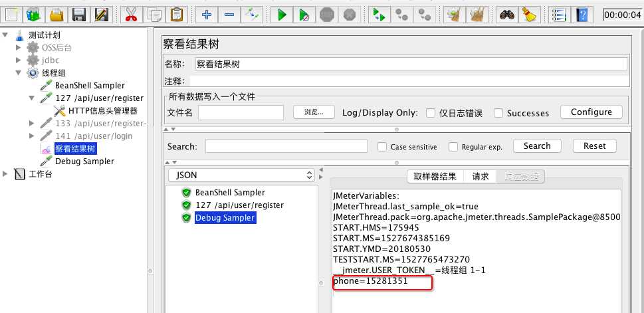Click the Search text input field

point(286,146)
